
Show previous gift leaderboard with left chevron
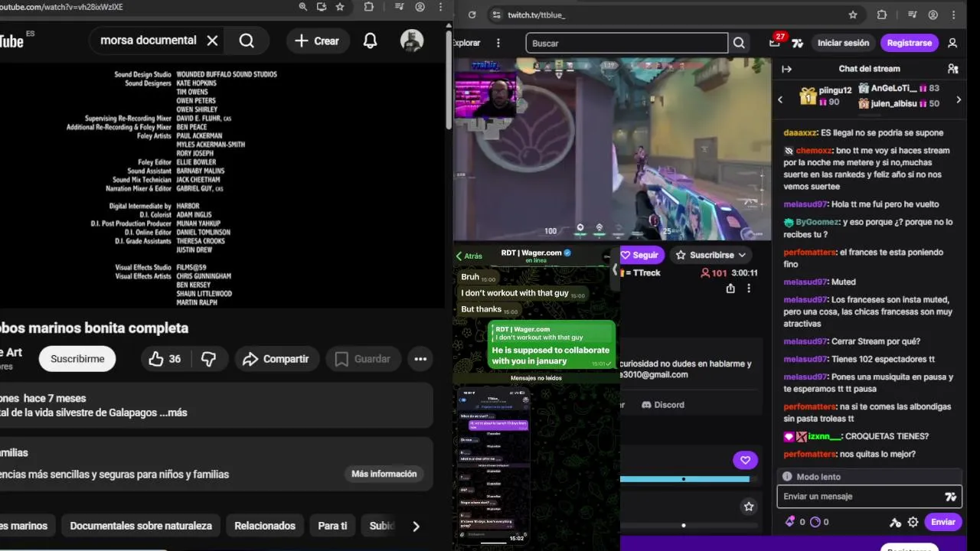click(780, 99)
